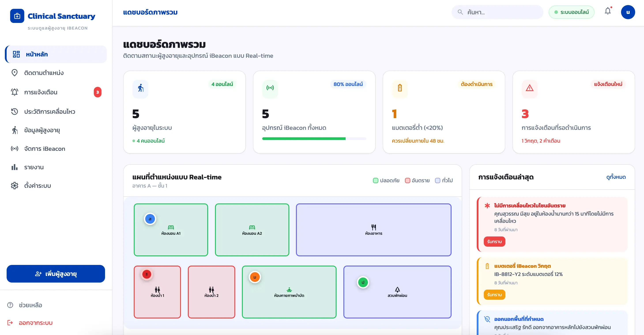
Task: Acknowledge the no-movement alert with red รับทราบ
Action: point(494,241)
